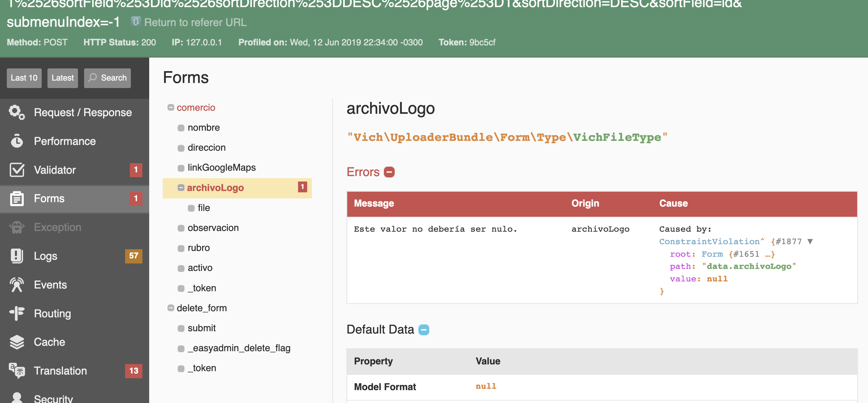Image resolution: width=868 pixels, height=403 pixels.
Task: Select the observacion field
Action: tap(213, 228)
